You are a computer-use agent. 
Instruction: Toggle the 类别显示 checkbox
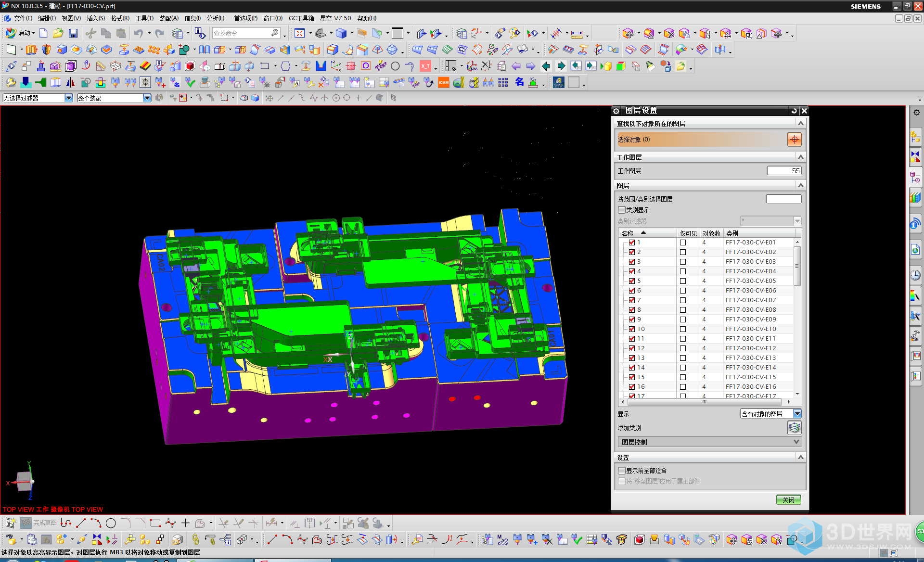622,210
